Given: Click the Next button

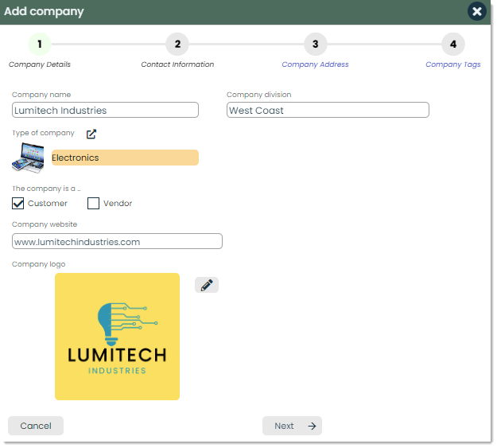Looking at the screenshot, I should pyautogui.click(x=292, y=426).
